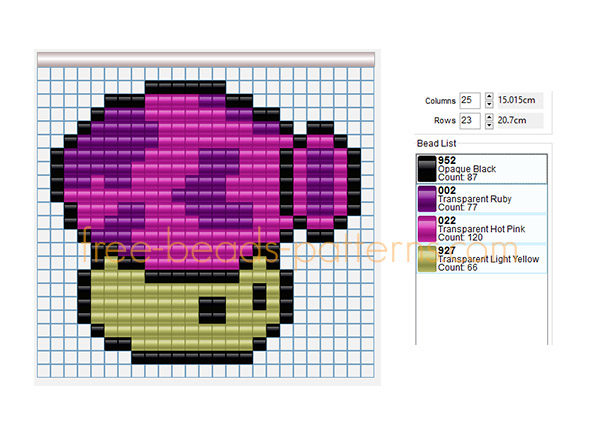Click the 15.015cm width value
Image resolution: width=600 pixels, height=440 pixels.
click(517, 100)
